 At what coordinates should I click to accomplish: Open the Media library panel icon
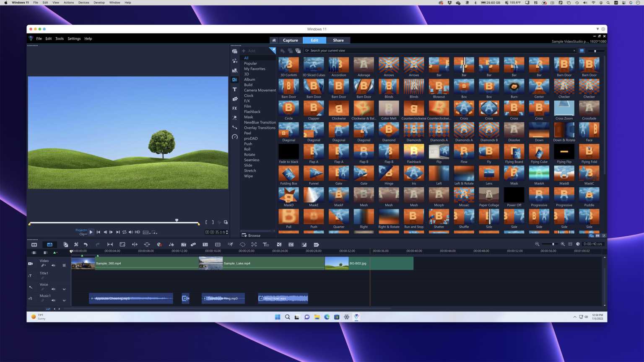coord(234,51)
